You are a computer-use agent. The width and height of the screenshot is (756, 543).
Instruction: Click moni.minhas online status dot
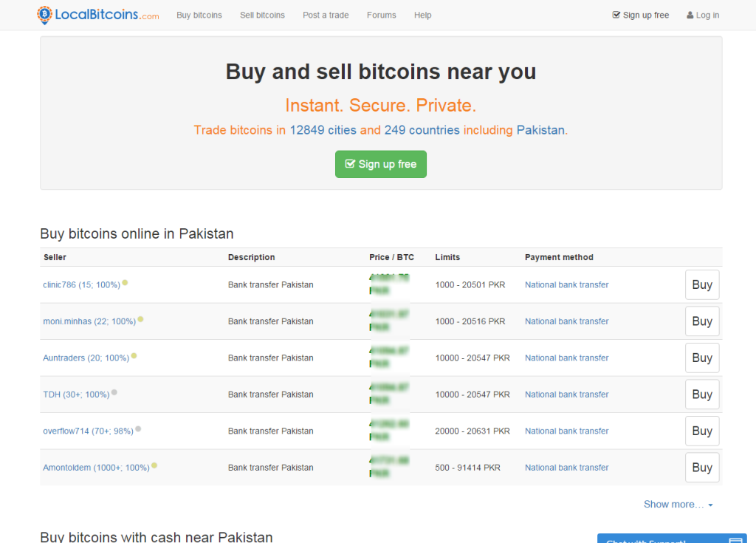click(x=140, y=319)
